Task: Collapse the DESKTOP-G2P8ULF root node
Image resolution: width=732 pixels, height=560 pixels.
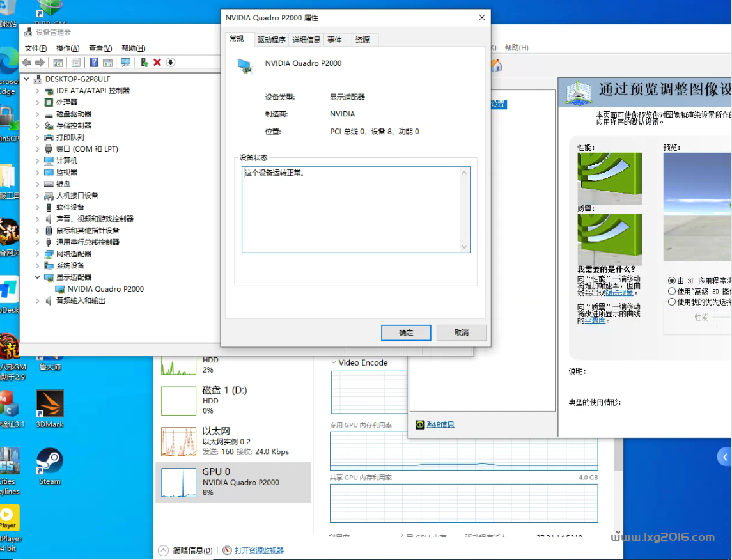Action: [27, 79]
